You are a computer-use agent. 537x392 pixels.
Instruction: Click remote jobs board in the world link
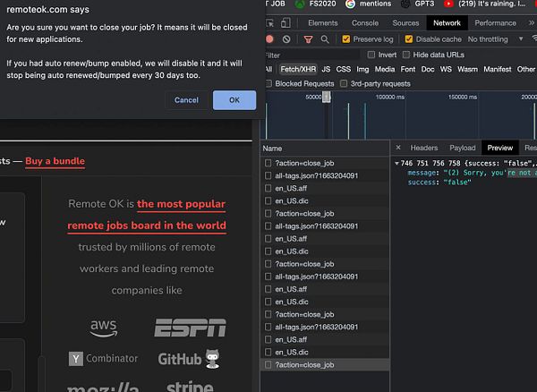[x=147, y=226]
